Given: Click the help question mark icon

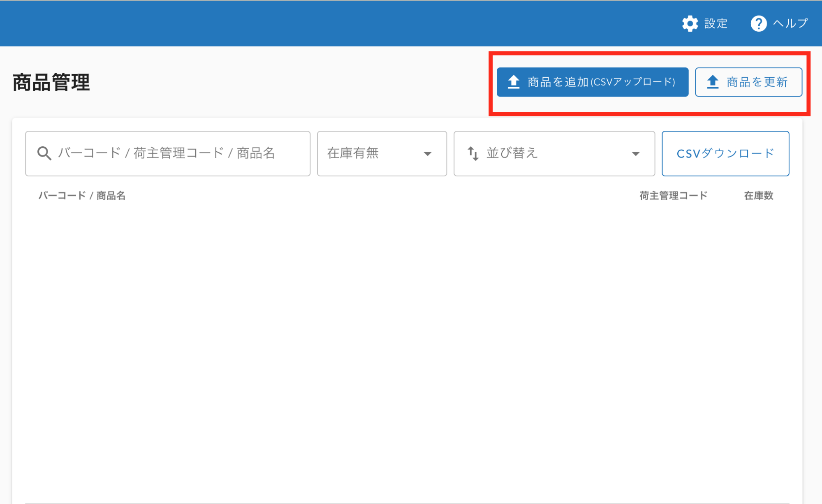Looking at the screenshot, I should [758, 23].
